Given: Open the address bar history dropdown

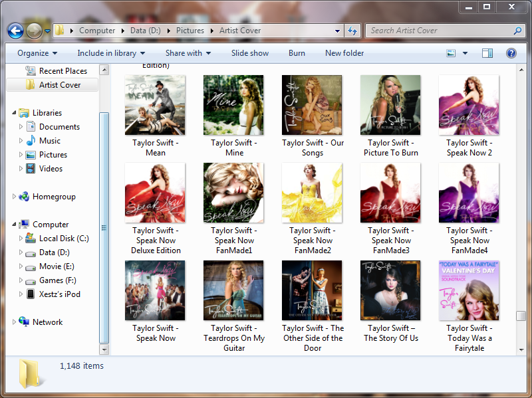Looking at the screenshot, I should click(x=337, y=31).
